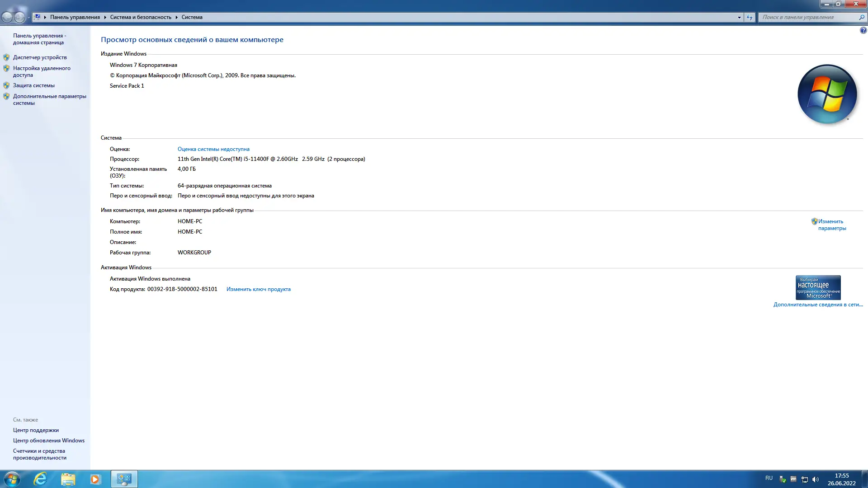Open Windows Explorer folder on taskbar
The height and width of the screenshot is (488, 868).
pyautogui.click(x=68, y=479)
